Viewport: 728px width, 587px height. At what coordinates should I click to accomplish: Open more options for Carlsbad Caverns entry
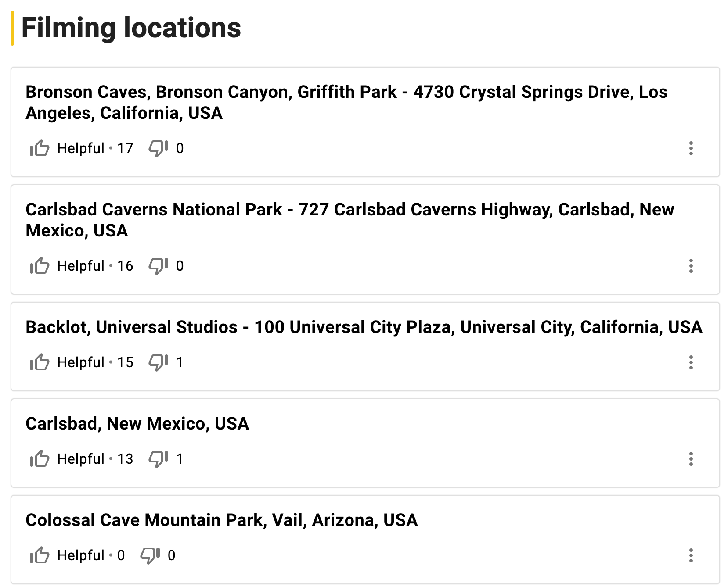(x=691, y=266)
